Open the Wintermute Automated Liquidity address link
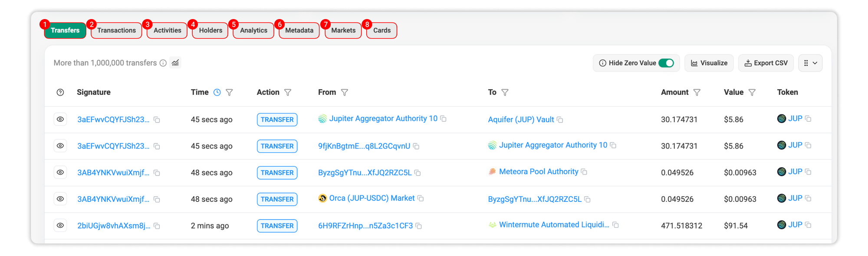868x256 pixels. pyautogui.click(x=554, y=225)
